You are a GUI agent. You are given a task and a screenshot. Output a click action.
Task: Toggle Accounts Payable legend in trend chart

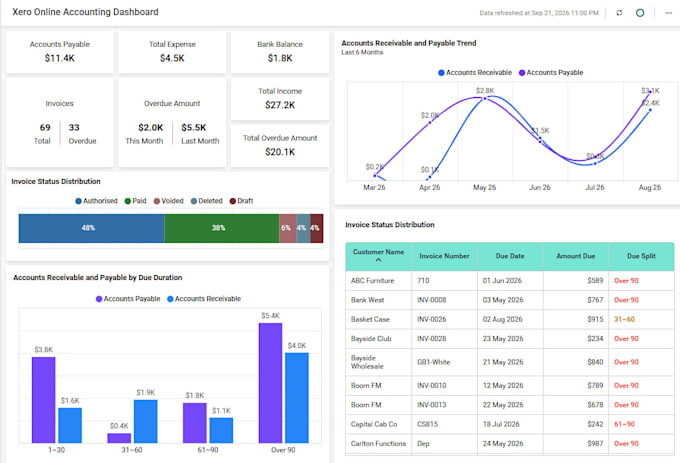551,72
